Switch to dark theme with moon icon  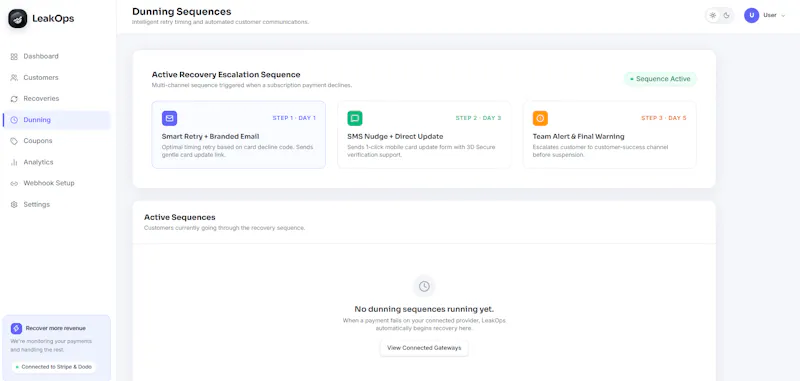click(727, 15)
